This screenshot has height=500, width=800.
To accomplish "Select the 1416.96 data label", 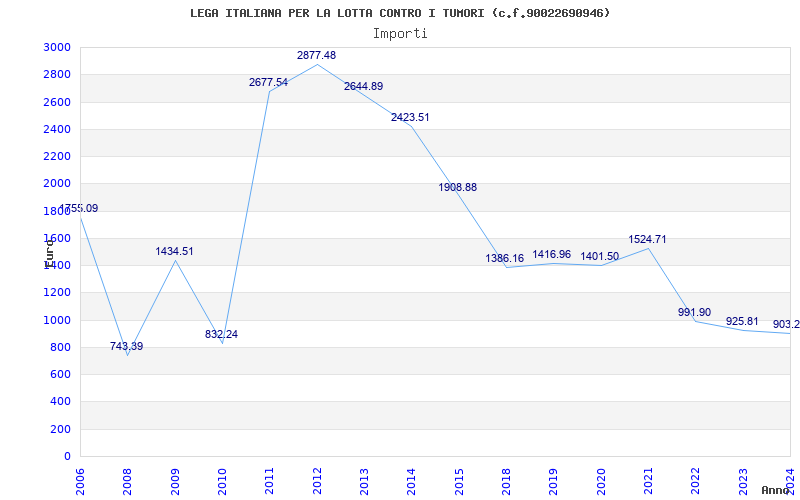I will 552,254.
